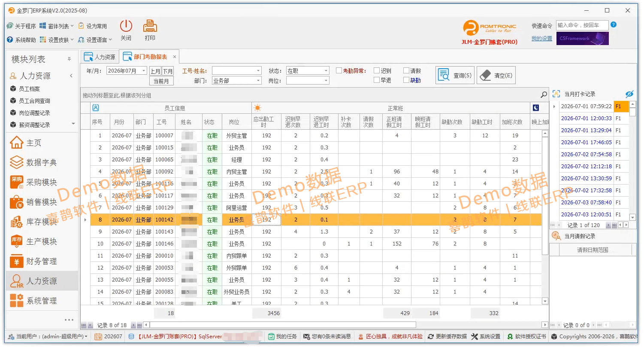This screenshot has width=644, height=349.
Task: Click the 关闭 power icon in toolbar
Action: click(x=126, y=26)
